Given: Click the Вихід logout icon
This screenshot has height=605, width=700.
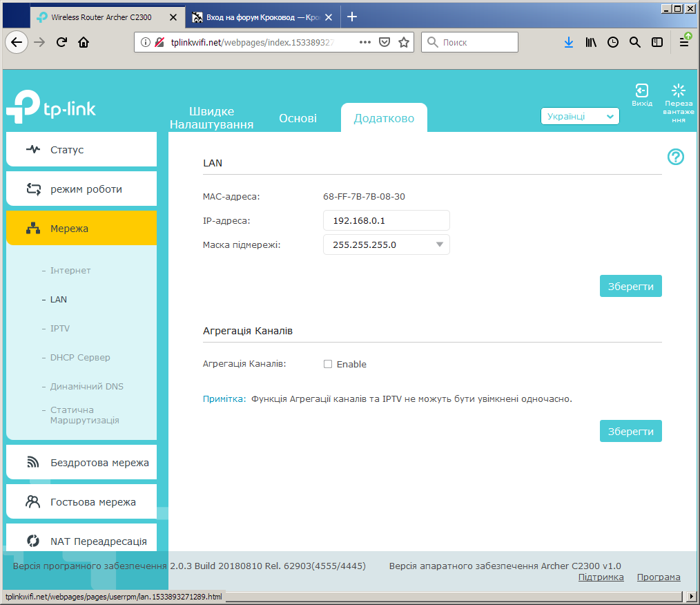Looking at the screenshot, I should (x=642, y=90).
